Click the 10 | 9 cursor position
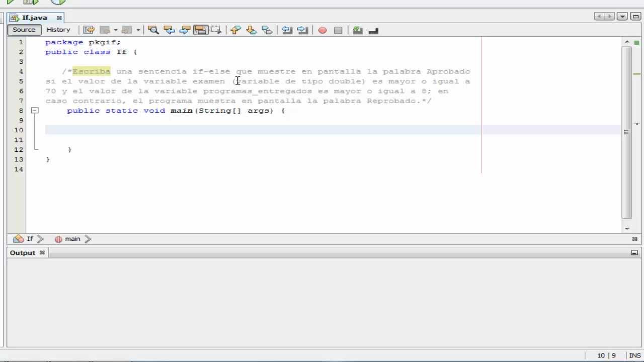This screenshot has width=644, height=362. pyautogui.click(x=606, y=355)
